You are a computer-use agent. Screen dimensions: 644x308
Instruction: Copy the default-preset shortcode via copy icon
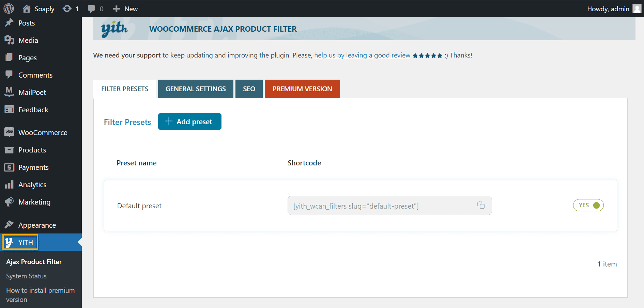tap(481, 205)
